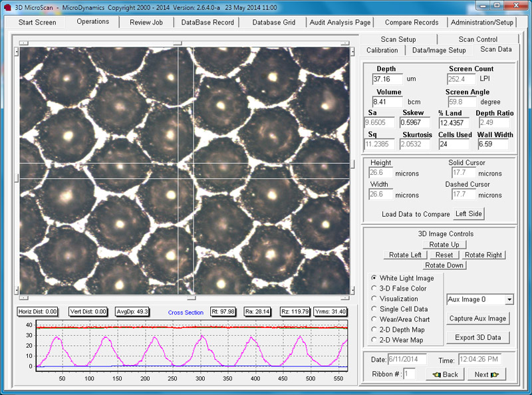Viewport: 532px width, 395px height.
Task: Choose the Wear/Area Chart radio button
Action: 374,319
